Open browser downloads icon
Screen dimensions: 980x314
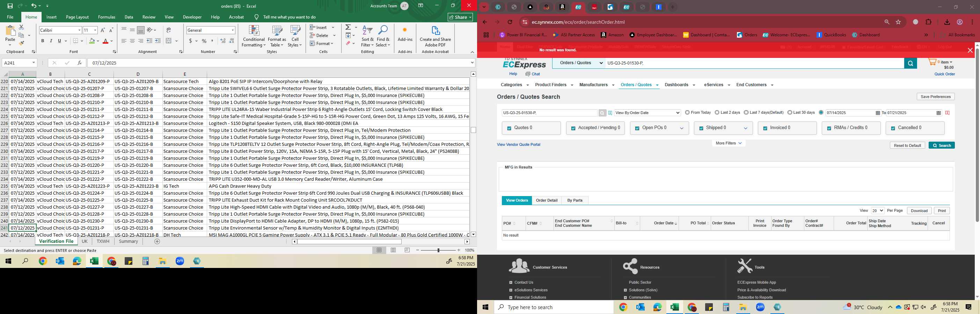coord(947,22)
